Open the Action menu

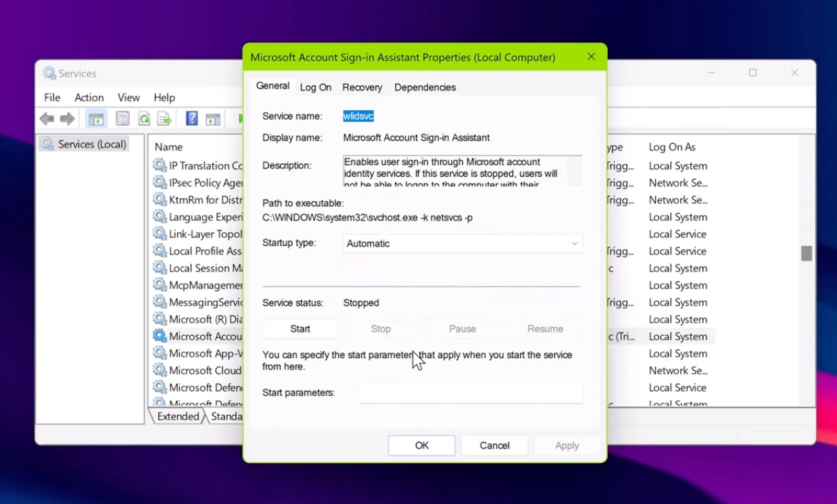(x=89, y=97)
